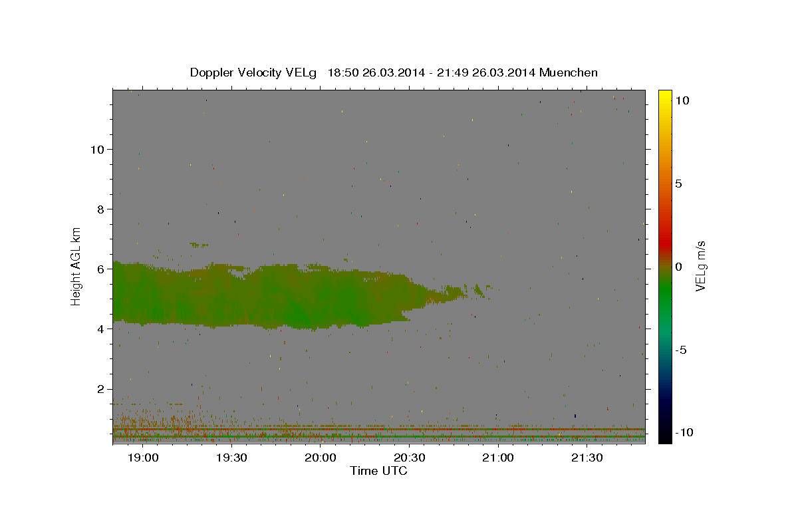
Task: Click the plot title 'Doppler Velocity VELg'
Action: point(255,72)
